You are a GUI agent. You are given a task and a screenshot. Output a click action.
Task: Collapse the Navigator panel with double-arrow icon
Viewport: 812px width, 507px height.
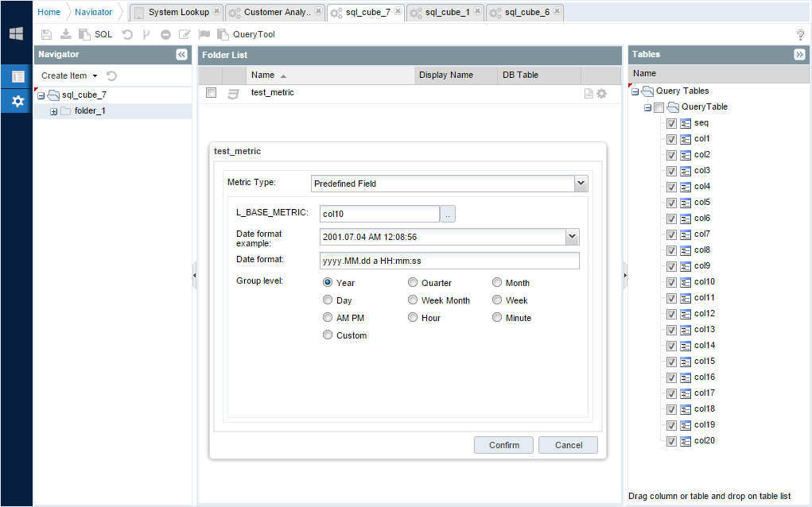point(181,55)
